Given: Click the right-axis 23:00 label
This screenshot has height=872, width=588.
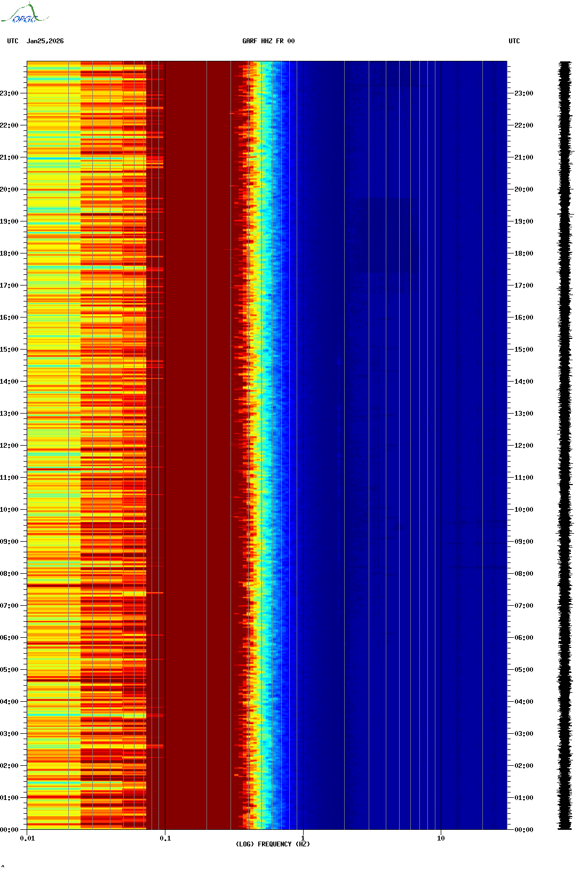Looking at the screenshot, I should point(524,93).
